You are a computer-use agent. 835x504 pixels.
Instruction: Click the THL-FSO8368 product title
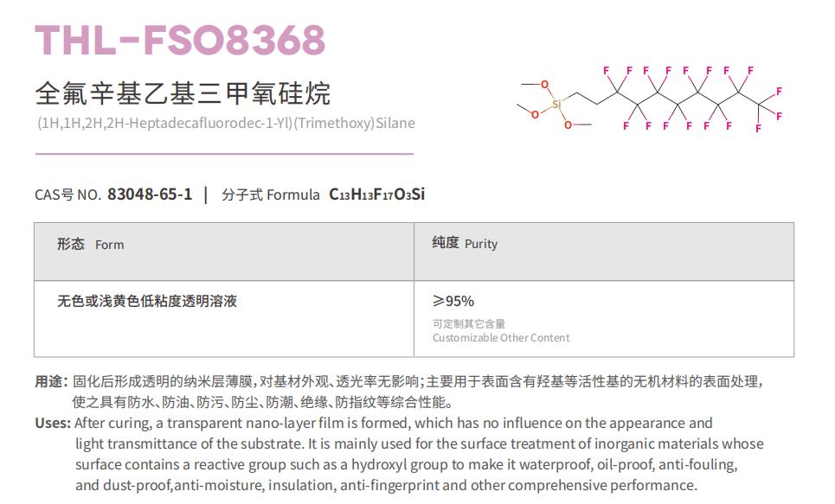(180, 41)
